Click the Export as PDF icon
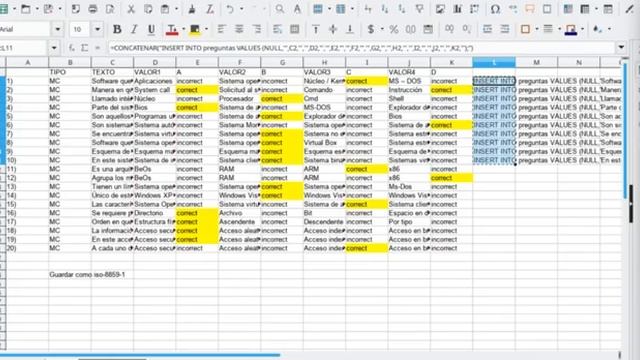This screenshot has height=360, width=640. pos(76,9)
